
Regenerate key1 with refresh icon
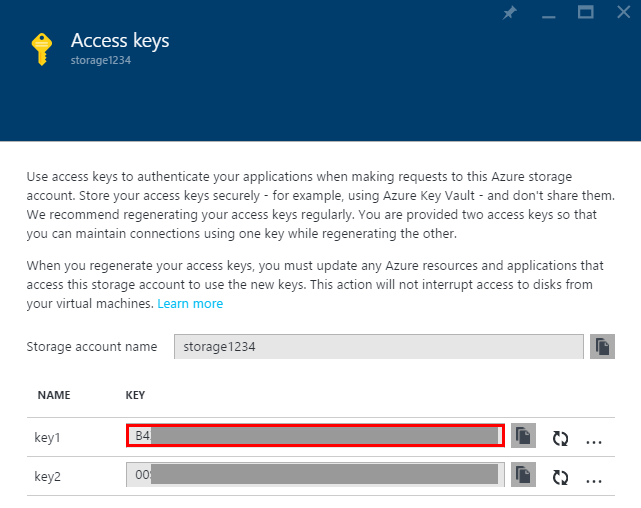(x=560, y=439)
